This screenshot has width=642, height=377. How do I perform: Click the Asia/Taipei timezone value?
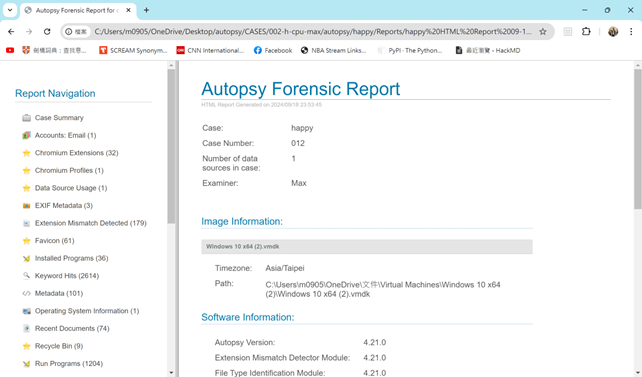click(285, 269)
